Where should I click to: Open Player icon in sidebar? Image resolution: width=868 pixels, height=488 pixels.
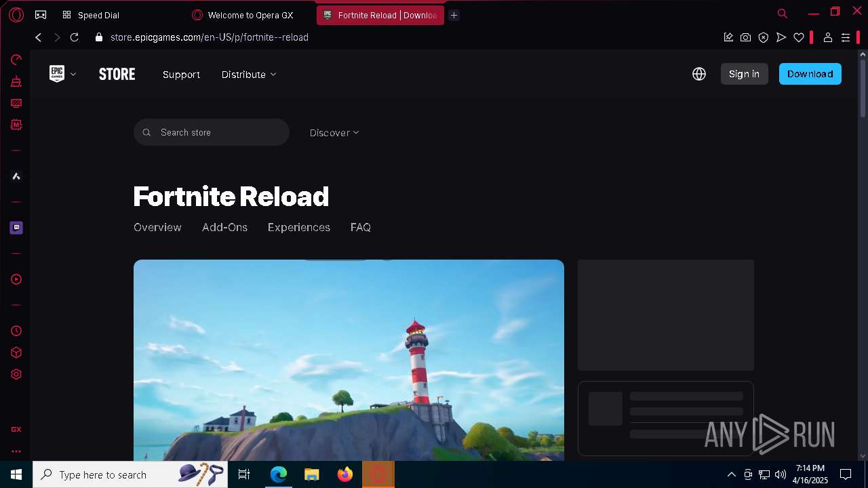(16, 279)
